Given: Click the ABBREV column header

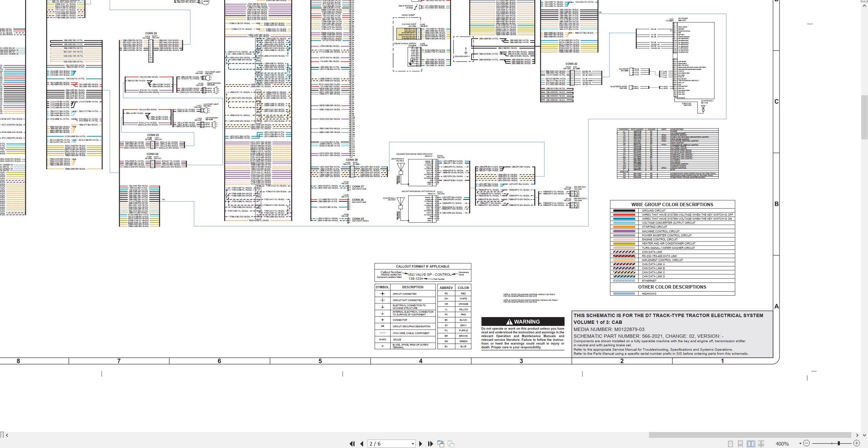Looking at the screenshot, I should click(x=446, y=288).
